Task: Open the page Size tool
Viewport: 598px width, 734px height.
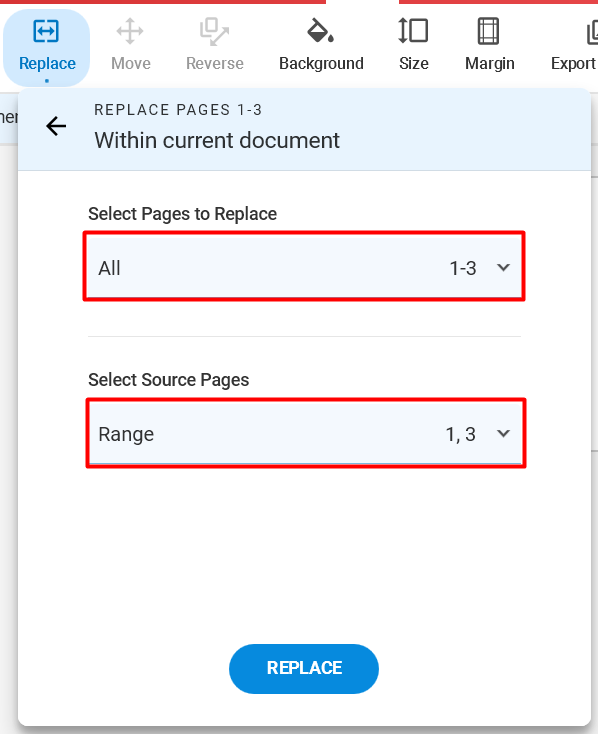Action: 413,31
